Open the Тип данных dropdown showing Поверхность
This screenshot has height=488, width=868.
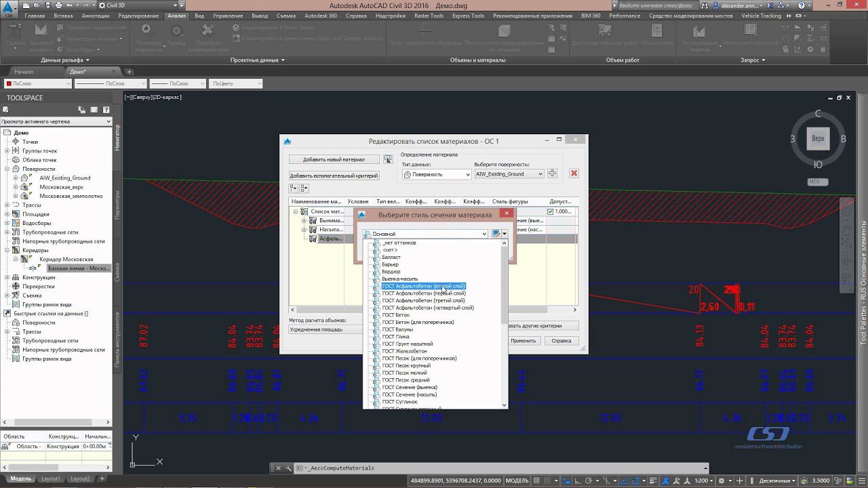click(437, 174)
